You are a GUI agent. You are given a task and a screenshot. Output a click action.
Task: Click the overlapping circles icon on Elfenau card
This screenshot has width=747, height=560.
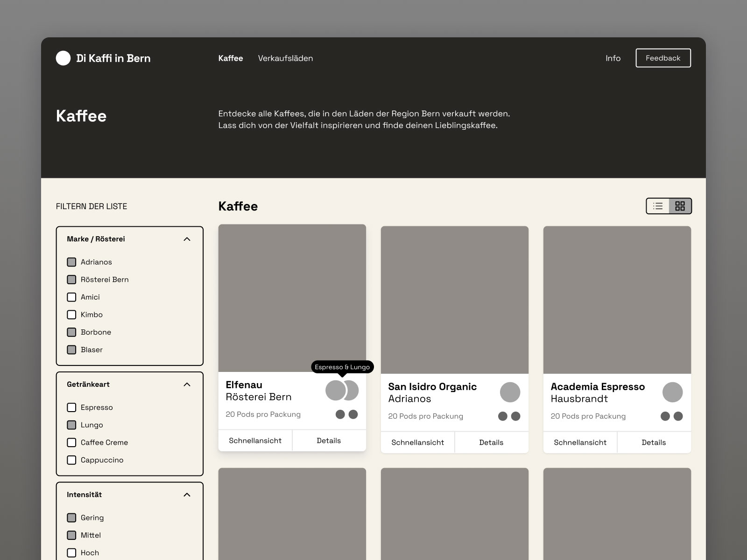click(342, 390)
